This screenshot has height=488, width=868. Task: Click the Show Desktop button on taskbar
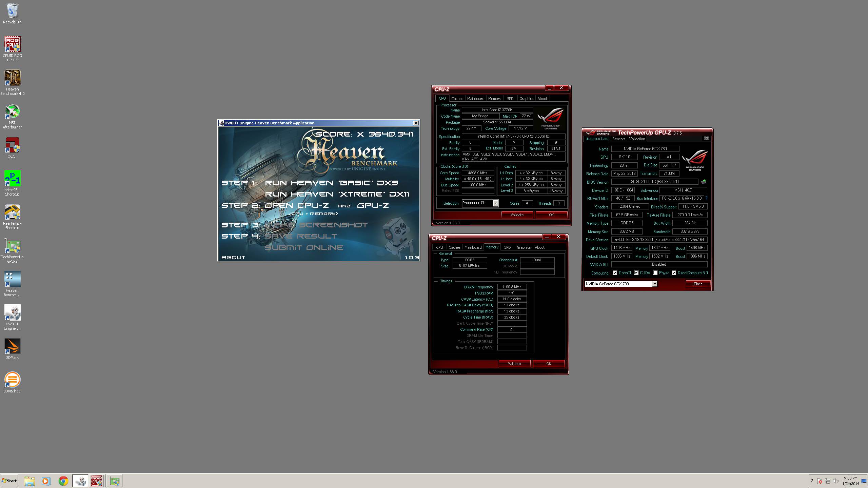(x=864, y=481)
